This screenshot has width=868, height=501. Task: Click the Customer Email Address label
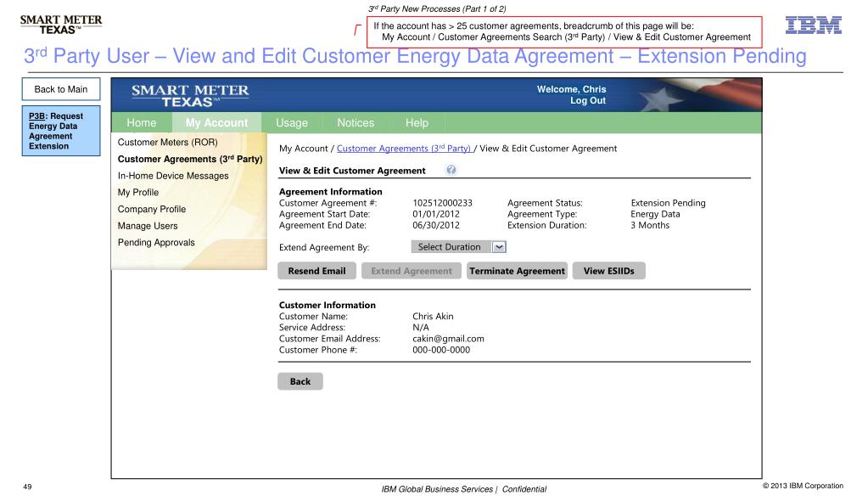[x=329, y=339]
